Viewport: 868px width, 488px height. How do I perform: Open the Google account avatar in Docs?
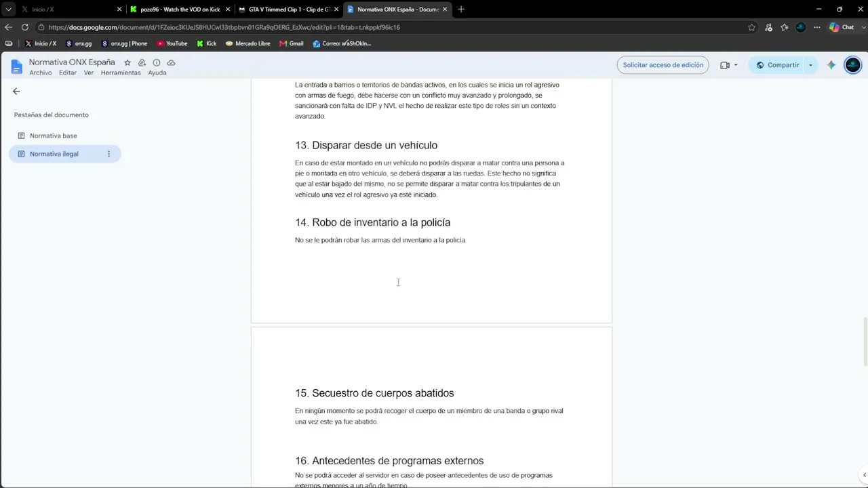click(x=853, y=65)
